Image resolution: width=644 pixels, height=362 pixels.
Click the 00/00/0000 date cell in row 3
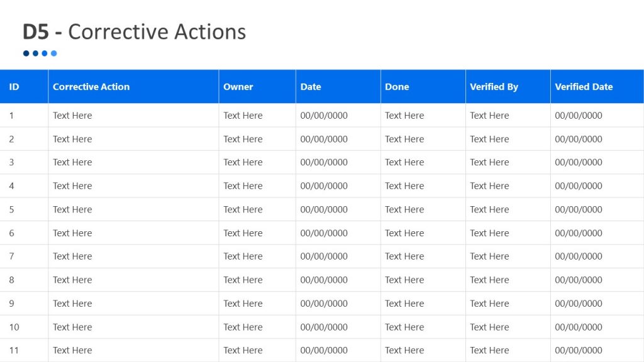coord(324,162)
